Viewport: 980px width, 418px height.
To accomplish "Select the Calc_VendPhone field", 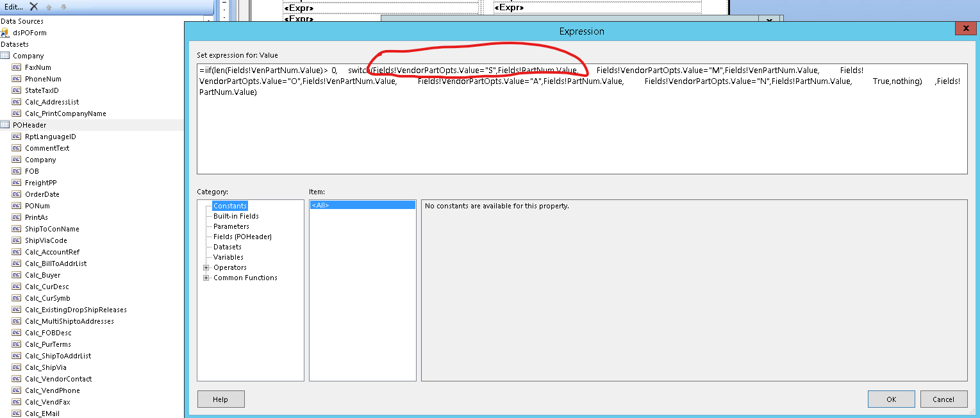I will pos(53,390).
